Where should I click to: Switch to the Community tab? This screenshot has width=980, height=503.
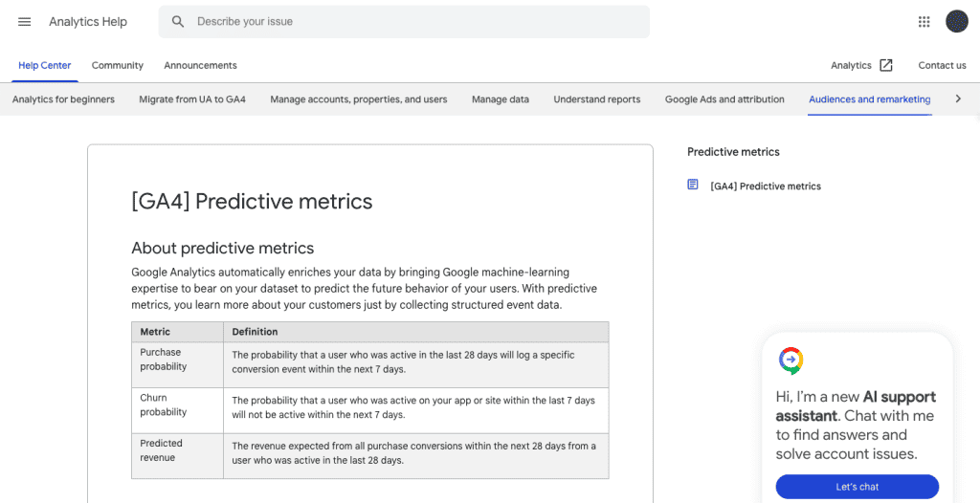pyautogui.click(x=118, y=66)
